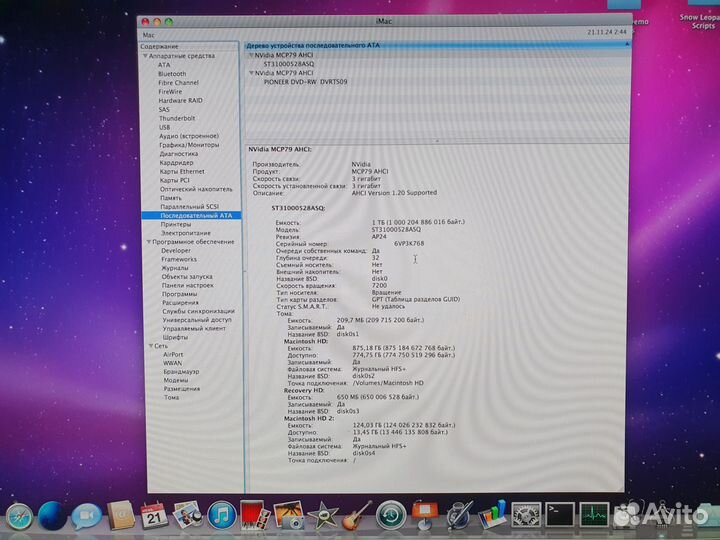Select Электропитание in the sidebar
Screen dimensions: 720x540
tap(186, 233)
